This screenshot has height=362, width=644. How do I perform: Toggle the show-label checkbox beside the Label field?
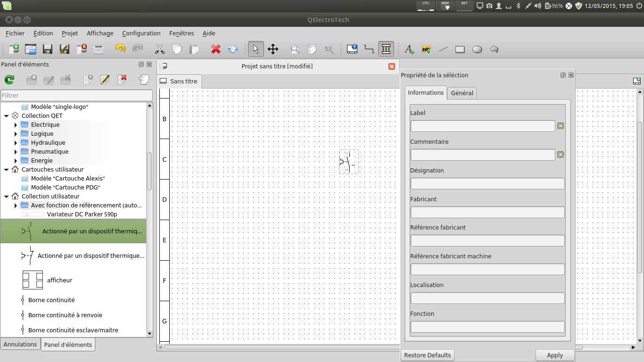click(561, 126)
